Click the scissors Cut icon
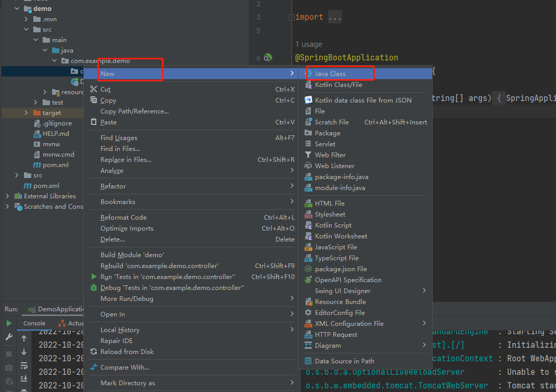The height and width of the screenshot is (392, 556). 94,89
